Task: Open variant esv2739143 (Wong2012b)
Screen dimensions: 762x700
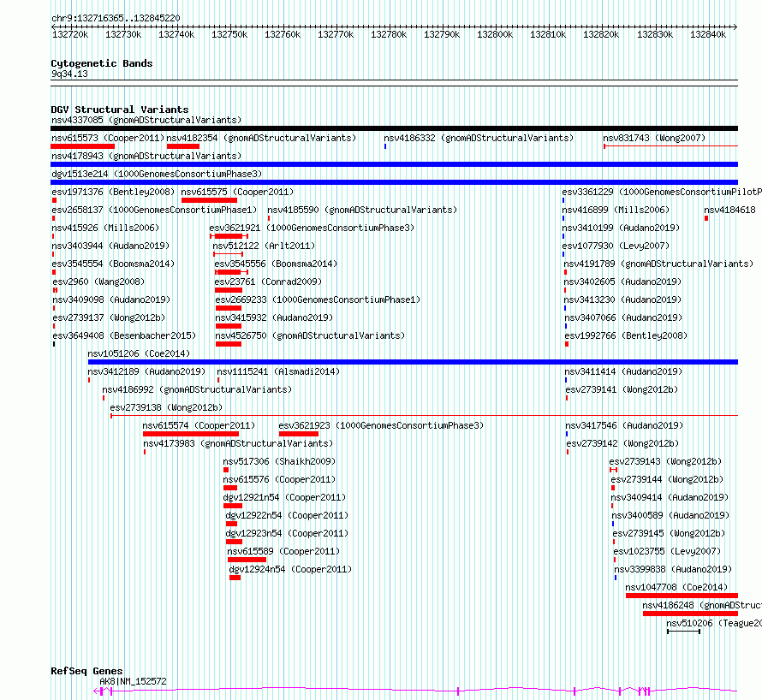Action: click(665, 461)
